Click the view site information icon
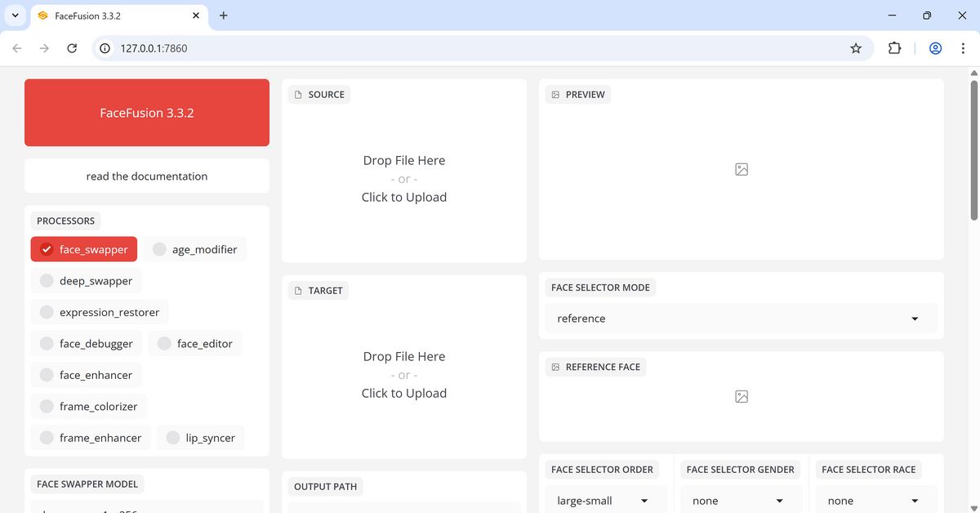This screenshot has height=513, width=980. click(105, 48)
